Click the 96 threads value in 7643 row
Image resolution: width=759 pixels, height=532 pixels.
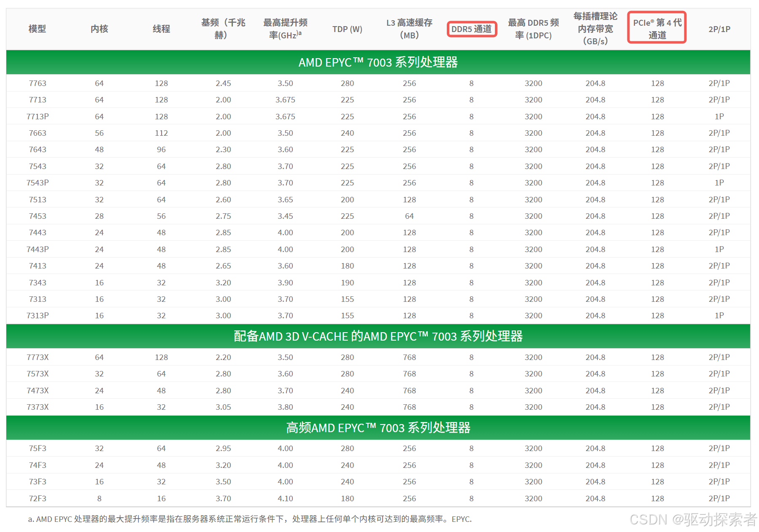161,150
